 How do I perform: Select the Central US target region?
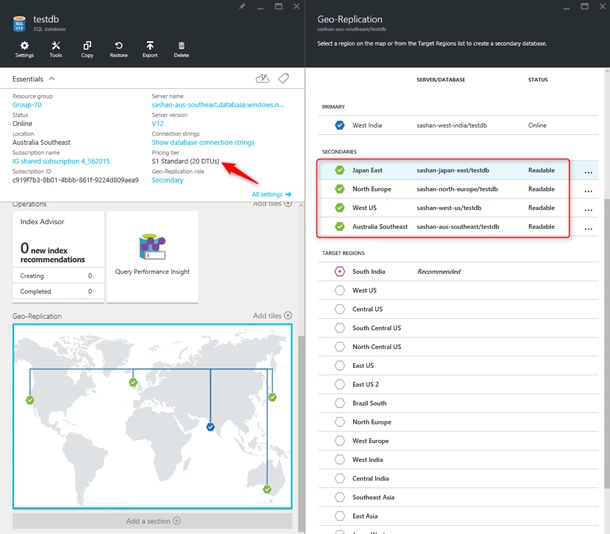[x=458, y=309]
